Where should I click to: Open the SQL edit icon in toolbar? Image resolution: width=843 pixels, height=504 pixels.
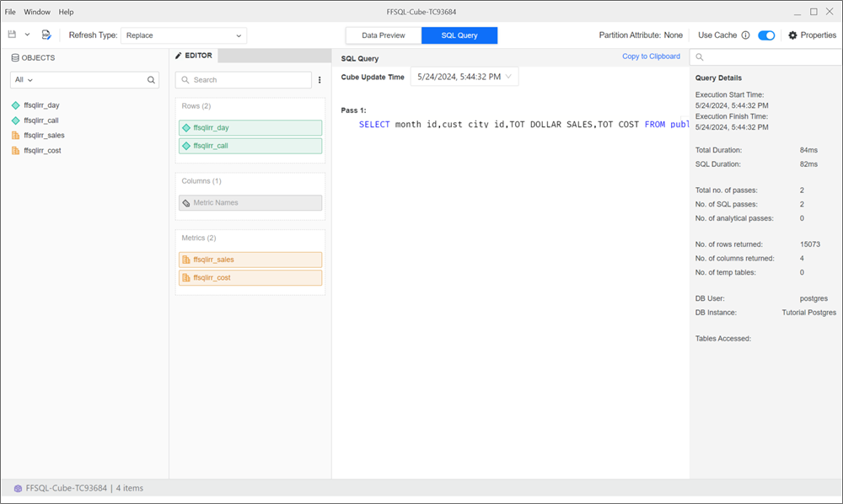pyautogui.click(x=46, y=35)
